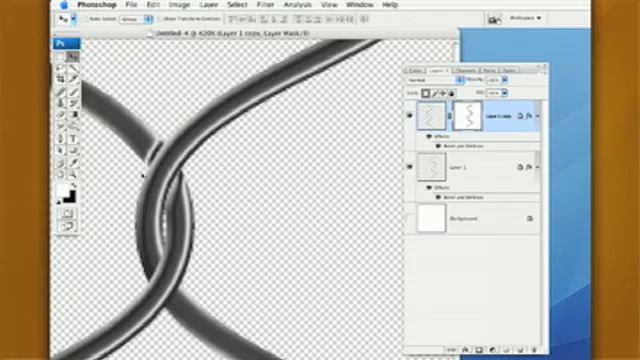The height and width of the screenshot is (360, 640).
Task: Select the Shape tool
Action: 73,151
